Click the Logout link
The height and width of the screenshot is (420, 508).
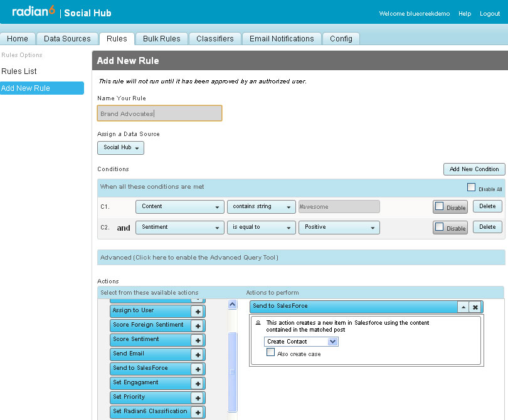click(490, 14)
